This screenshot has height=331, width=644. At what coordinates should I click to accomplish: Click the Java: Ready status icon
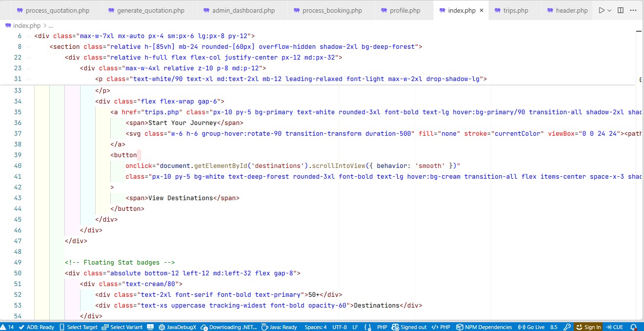279,327
